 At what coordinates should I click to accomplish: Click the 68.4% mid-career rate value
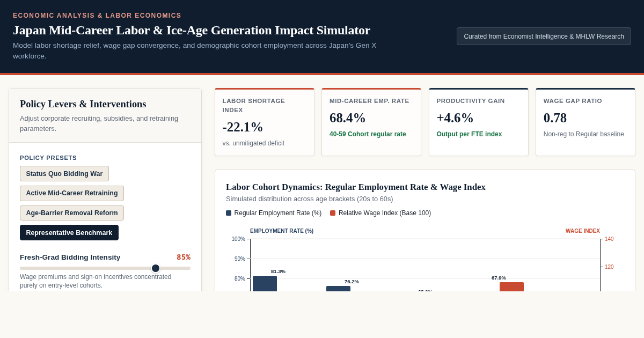tap(348, 118)
